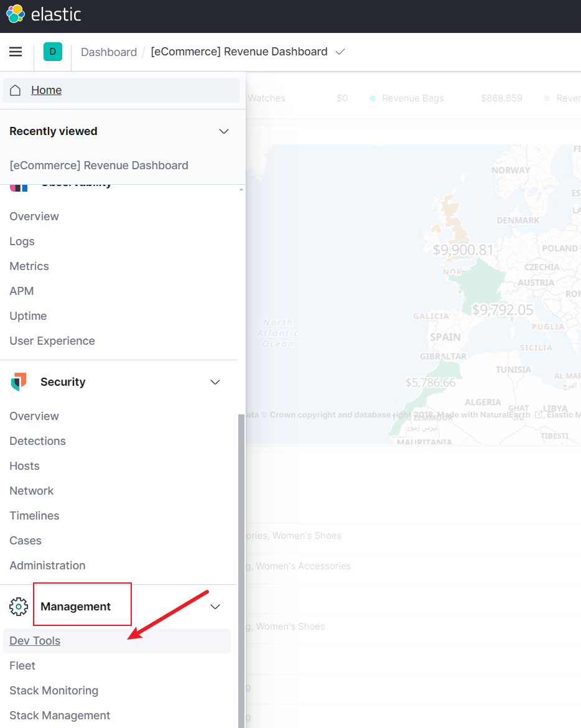
Task: Go to the Dashboard breadcrumb
Action: point(109,52)
